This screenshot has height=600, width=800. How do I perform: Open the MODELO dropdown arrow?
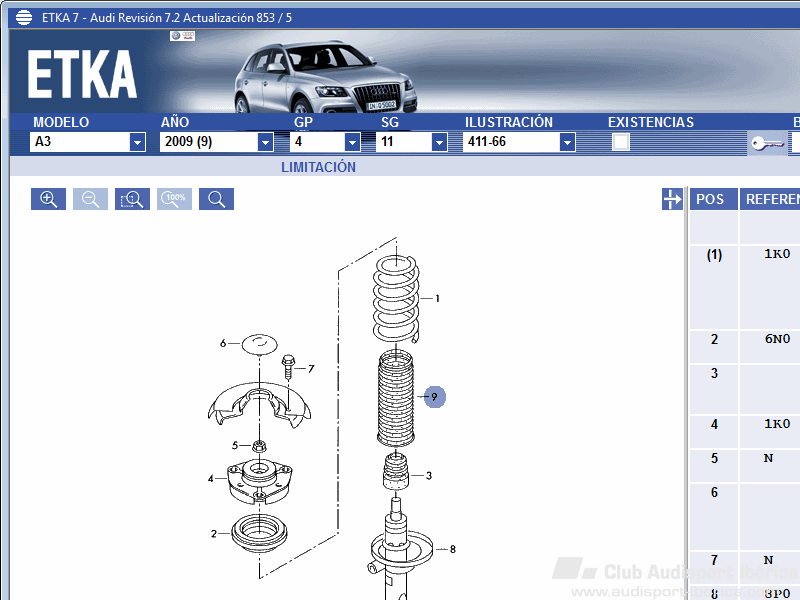(137, 142)
